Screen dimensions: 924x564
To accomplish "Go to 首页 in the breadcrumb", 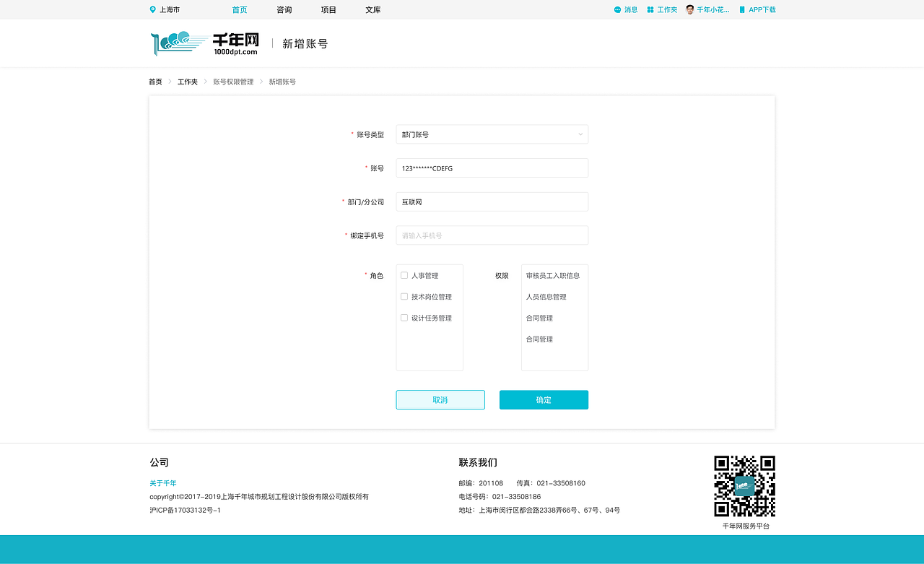I will [156, 82].
